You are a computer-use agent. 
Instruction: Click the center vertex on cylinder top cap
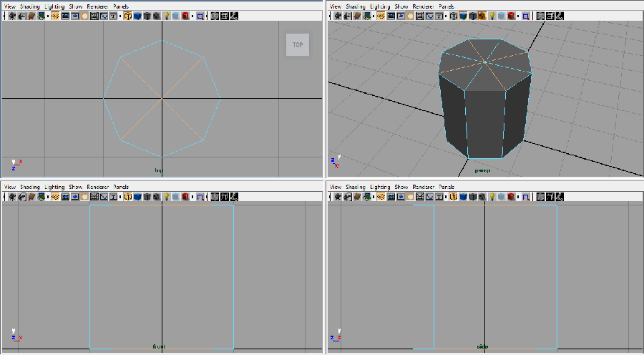tap(485, 62)
